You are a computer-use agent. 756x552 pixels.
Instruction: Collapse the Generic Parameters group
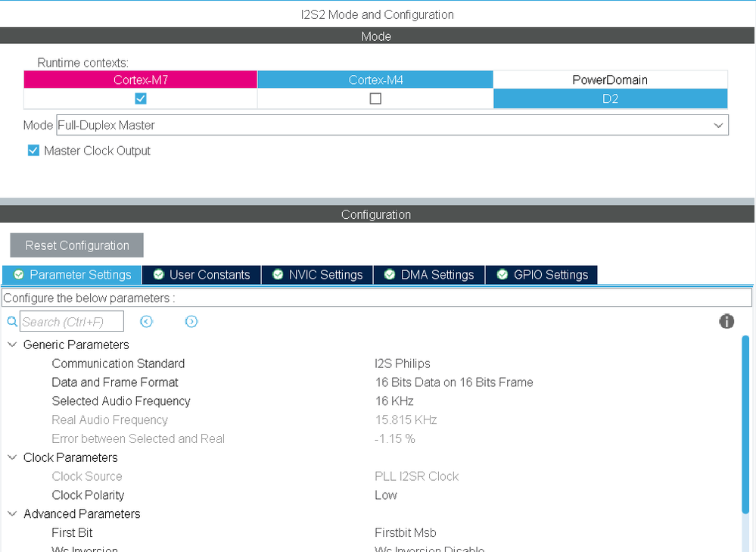[x=12, y=345]
